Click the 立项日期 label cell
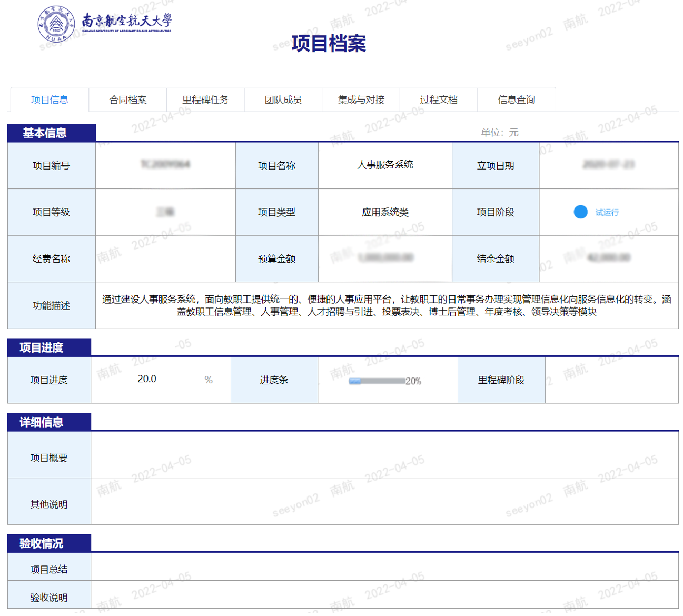683x616 pixels. (496, 165)
